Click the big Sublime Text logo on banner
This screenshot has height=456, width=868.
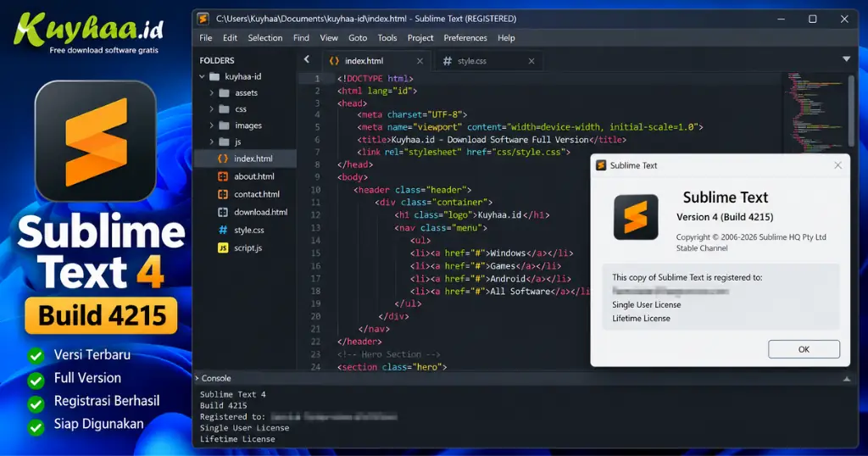pos(95,142)
